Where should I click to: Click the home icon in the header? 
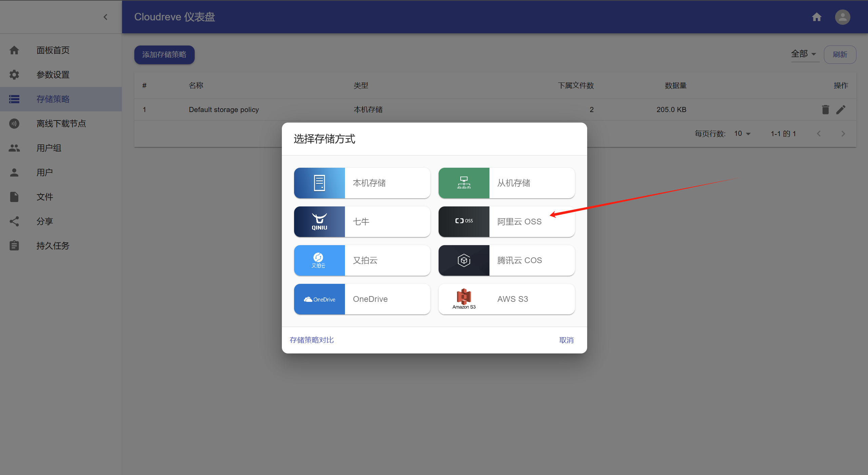816,17
